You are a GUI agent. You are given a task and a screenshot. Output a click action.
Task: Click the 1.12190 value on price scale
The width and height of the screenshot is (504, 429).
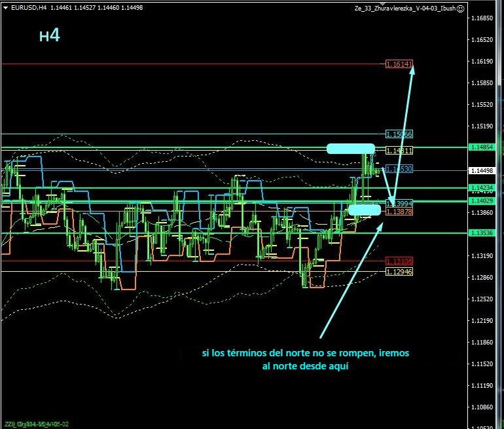pyautogui.click(x=482, y=321)
